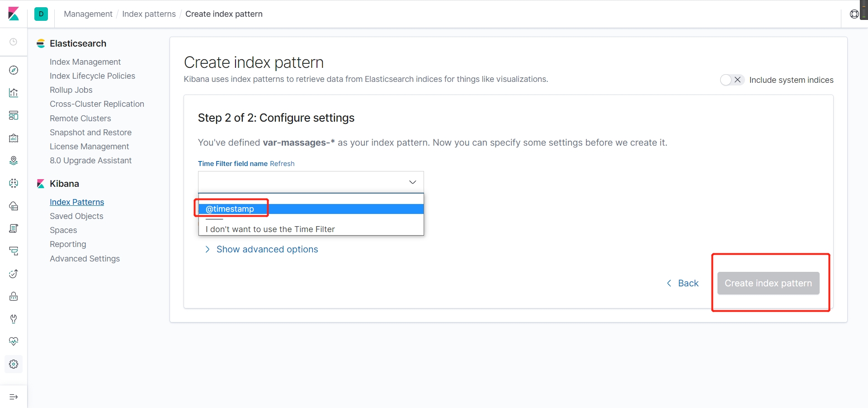The image size is (868, 408).
Task: Click the Index patterns breadcrumb
Action: 149,14
